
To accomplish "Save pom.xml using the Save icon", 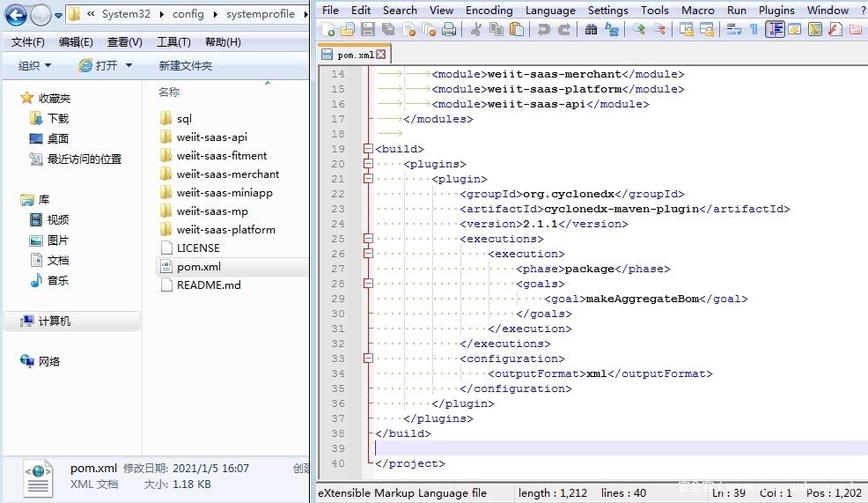I will click(368, 30).
